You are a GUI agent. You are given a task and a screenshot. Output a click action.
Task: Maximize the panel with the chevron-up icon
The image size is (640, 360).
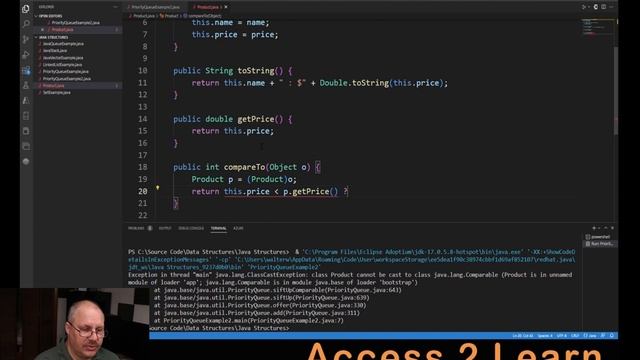[x=606, y=228]
